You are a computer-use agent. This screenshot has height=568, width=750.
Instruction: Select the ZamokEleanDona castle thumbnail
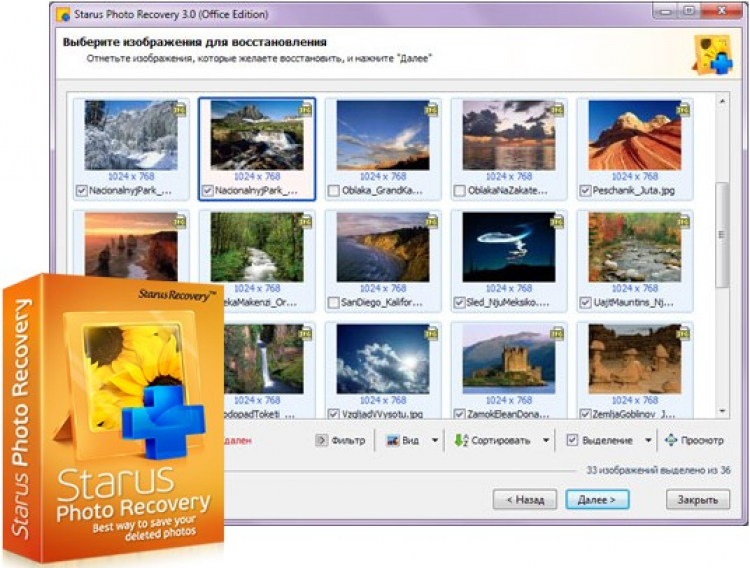pos(509,359)
